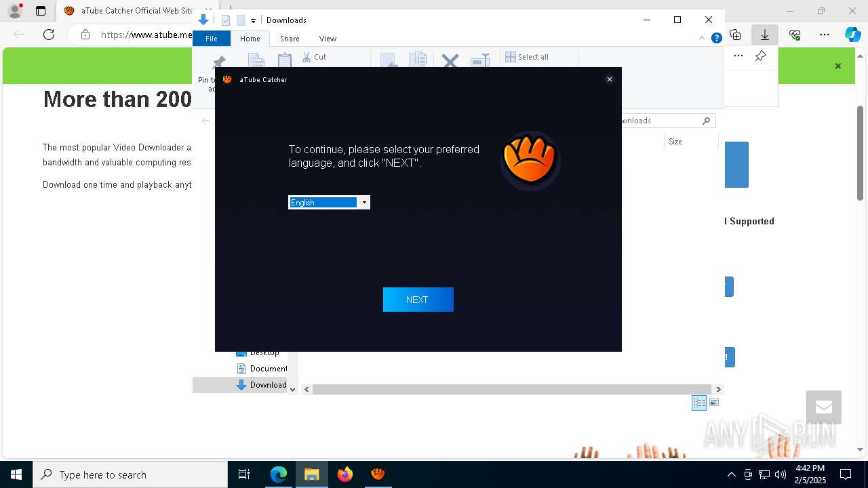Image resolution: width=868 pixels, height=488 pixels.
Task: Open more options in downloads panel
Action: point(738,56)
